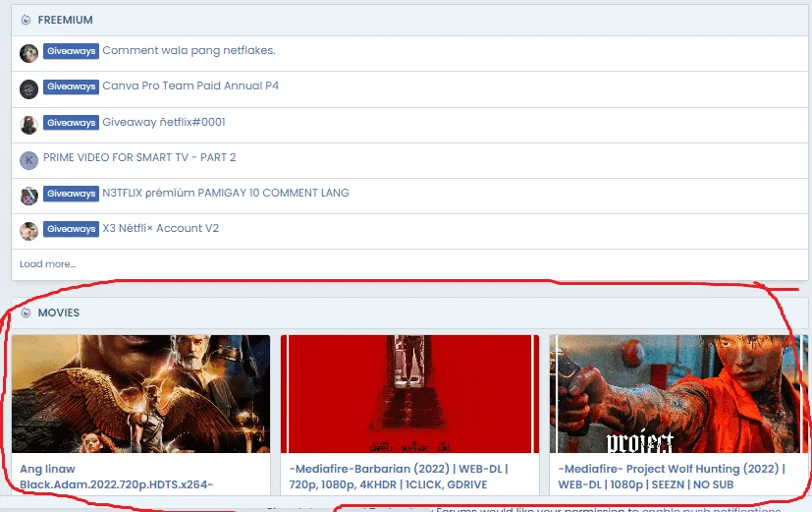812x512 pixels.
Task: Click Giveaways tag beside Canva Pro Team
Action: 71,86
